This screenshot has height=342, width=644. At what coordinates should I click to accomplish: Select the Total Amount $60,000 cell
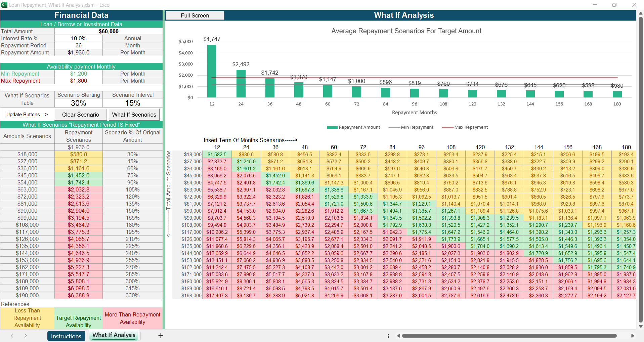coord(109,31)
